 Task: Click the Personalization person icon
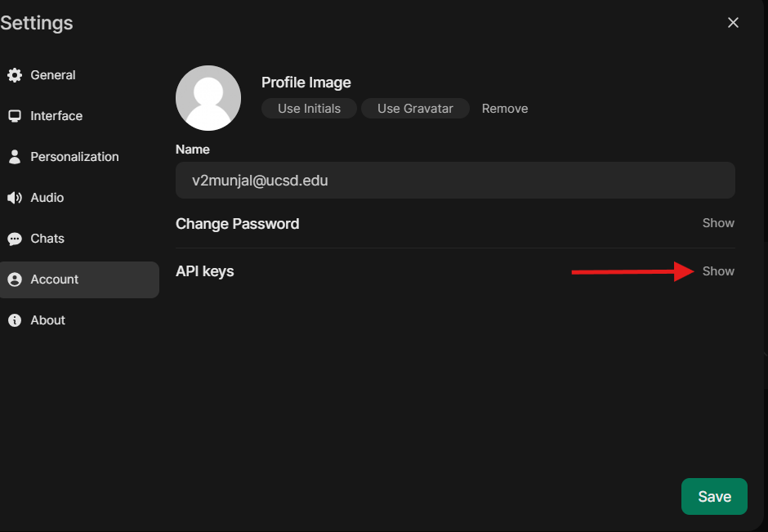coord(15,157)
